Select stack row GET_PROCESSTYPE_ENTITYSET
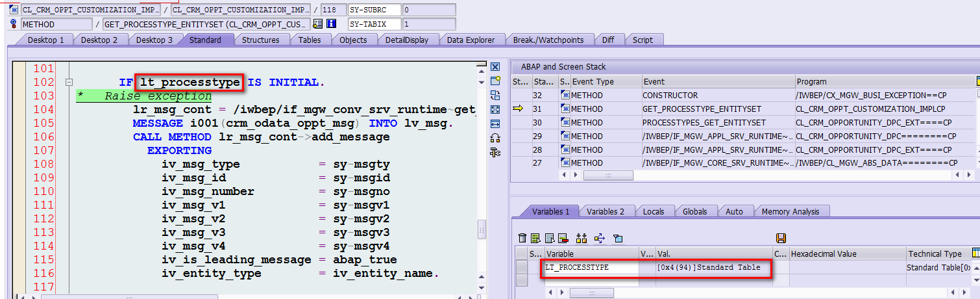The height and width of the screenshot is (299, 980). click(x=744, y=109)
